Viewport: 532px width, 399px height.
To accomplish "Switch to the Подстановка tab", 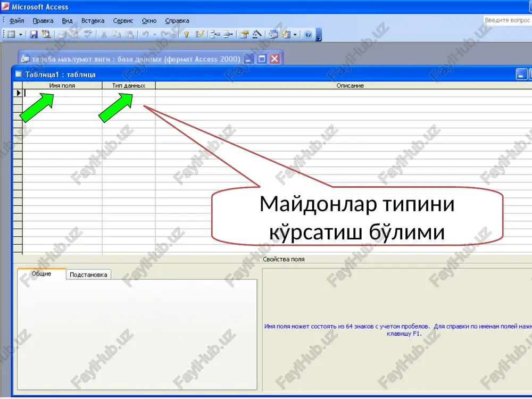I will pos(88,275).
